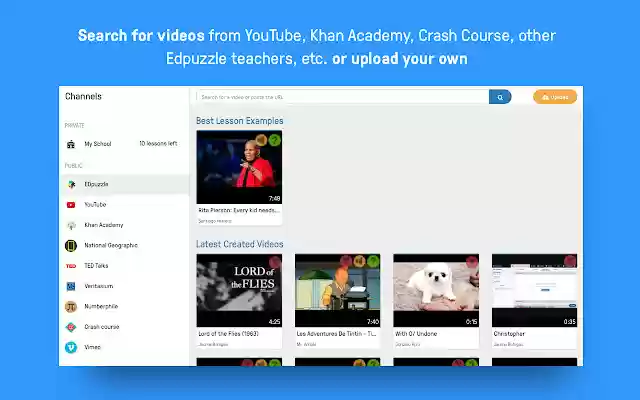Image resolution: width=640 pixels, height=400 pixels.
Task: Open the TED Talks channel
Action: pos(124,266)
